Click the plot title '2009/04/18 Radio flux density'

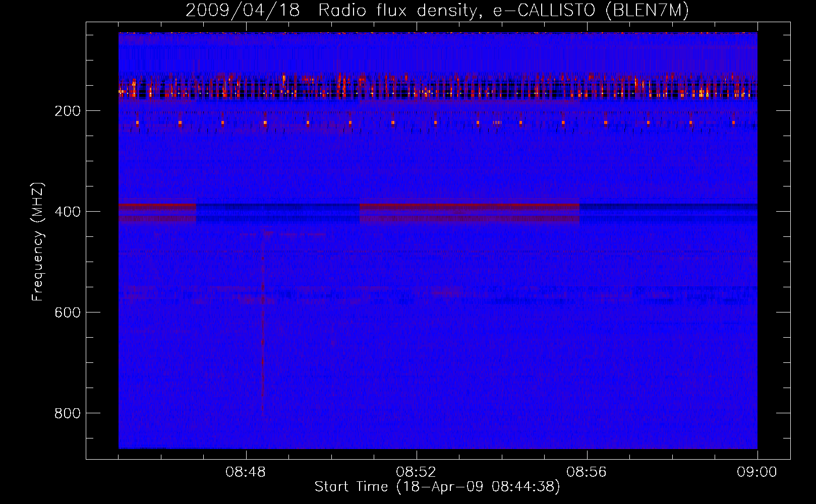(x=437, y=10)
